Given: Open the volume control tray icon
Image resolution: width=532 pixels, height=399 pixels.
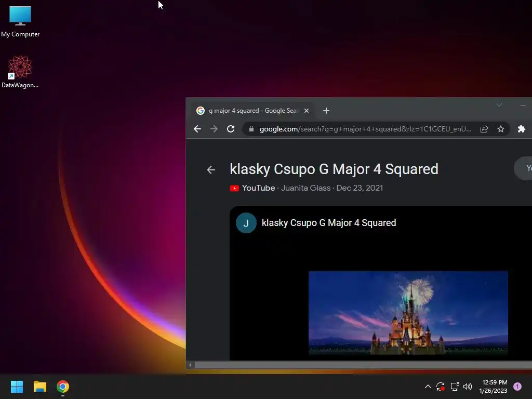Looking at the screenshot, I should (468, 387).
